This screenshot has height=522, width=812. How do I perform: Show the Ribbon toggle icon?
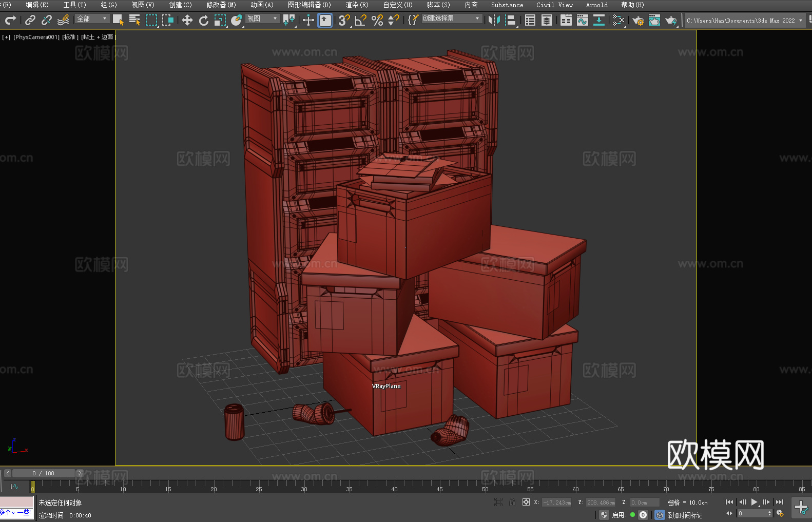(566, 20)
